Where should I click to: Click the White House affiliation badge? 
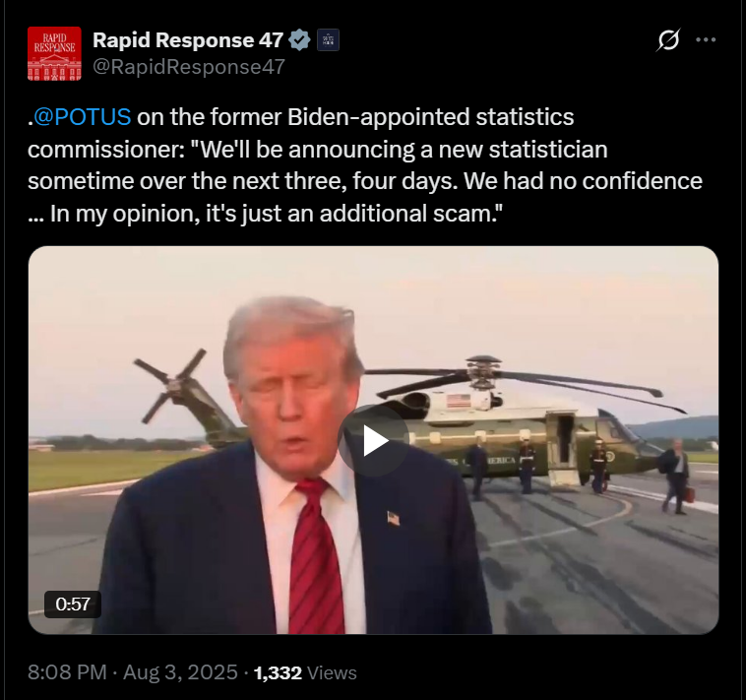[328, 40]
